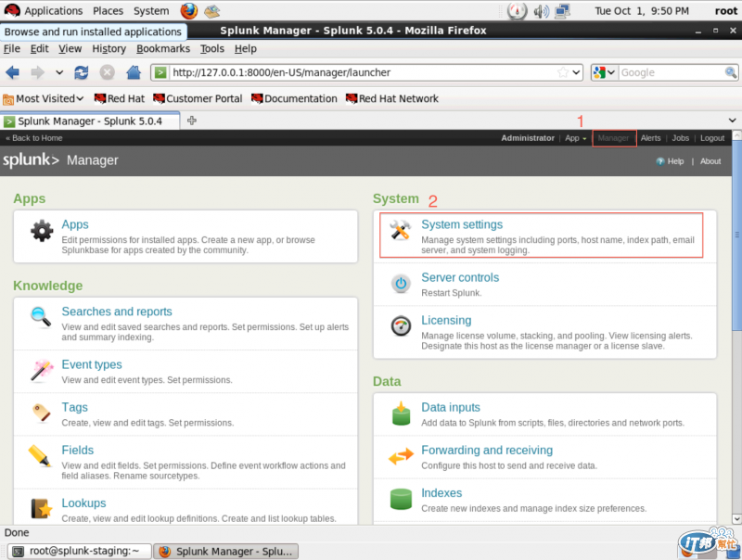Screen dimensions: 742x560
Task: Open Forwarding and receiving link
Action: click(487, 451)
